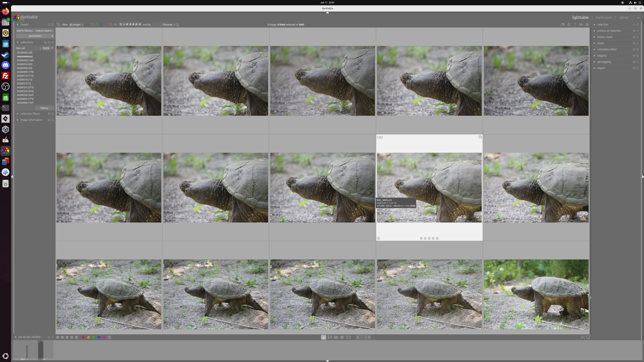Toggle rejected images filter in rating bar
Screen dimensions: 644x362
click(x=121, y=24)
